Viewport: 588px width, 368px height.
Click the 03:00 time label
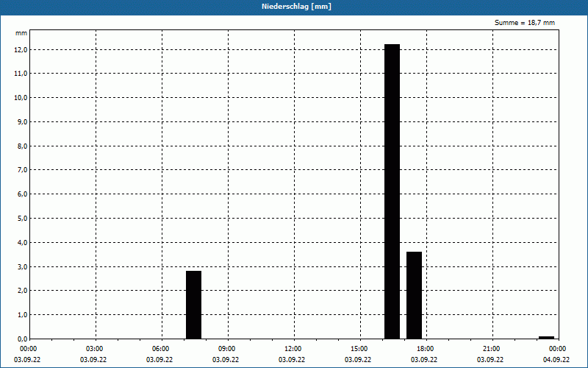click(x=96, y=349)
